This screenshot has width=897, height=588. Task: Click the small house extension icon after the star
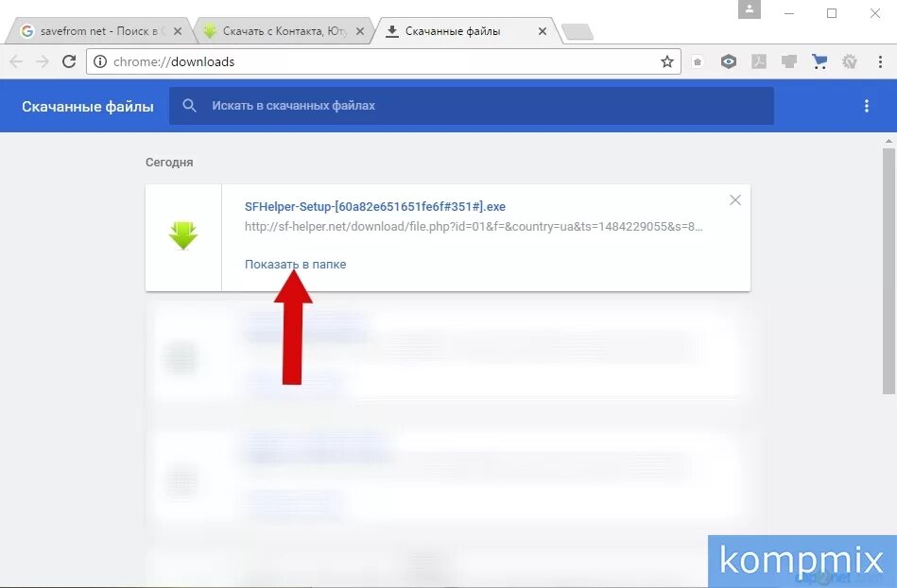tap(698, 61)
